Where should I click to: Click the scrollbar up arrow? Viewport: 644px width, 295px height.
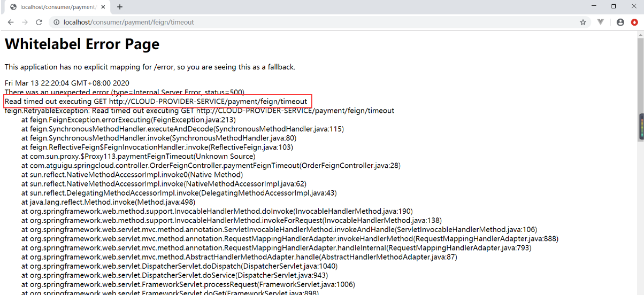(640, 35)
